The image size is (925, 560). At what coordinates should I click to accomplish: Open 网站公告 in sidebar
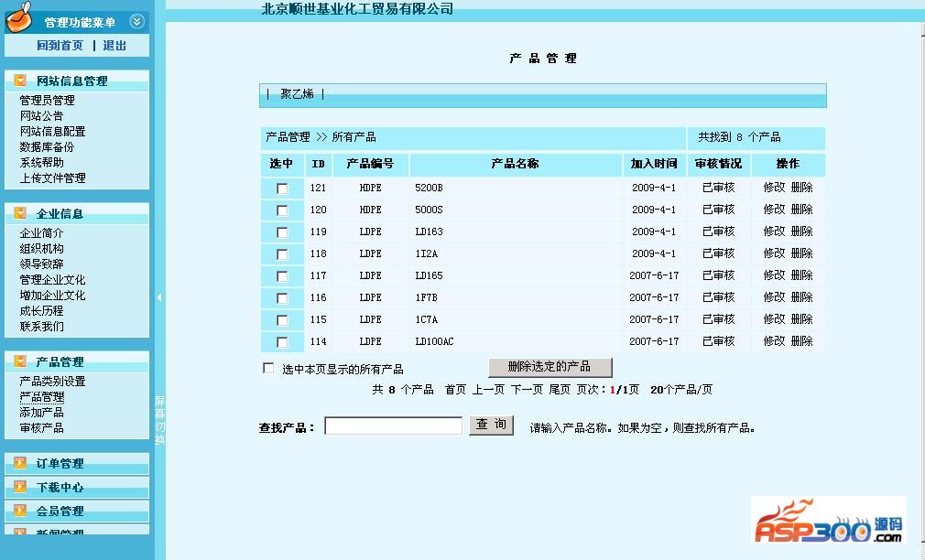(41, 115)
